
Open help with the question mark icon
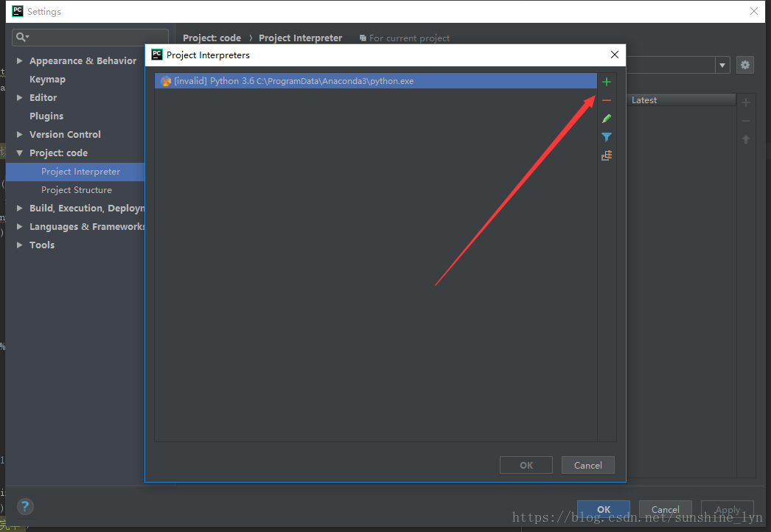(25, 506)
